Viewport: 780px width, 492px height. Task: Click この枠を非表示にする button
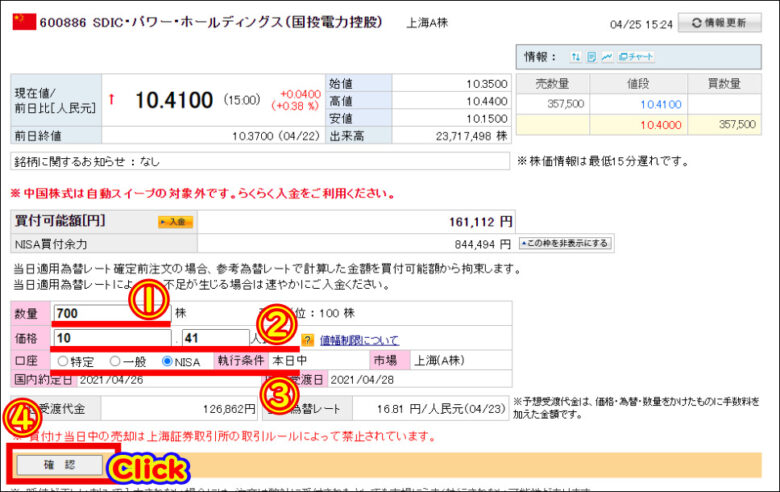pos(565,243)
